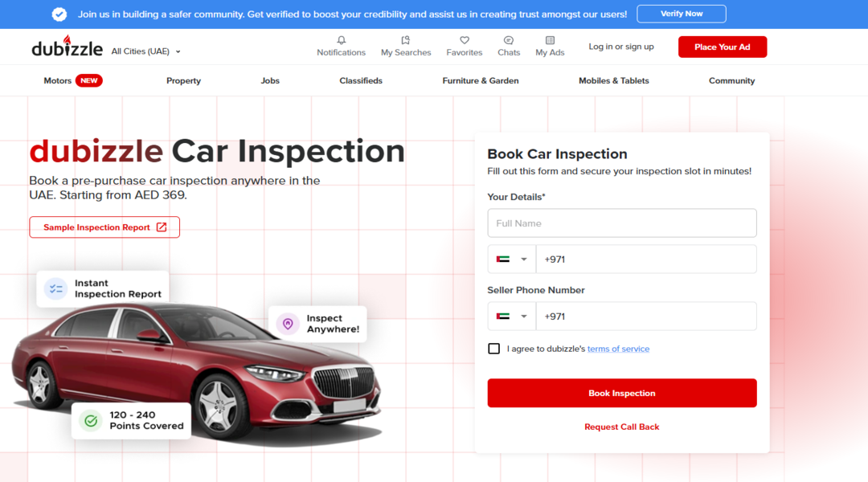Tick the agree to terms checkbox
The width and height of the screenshot is (868, 482).
(x=493, y=349)
